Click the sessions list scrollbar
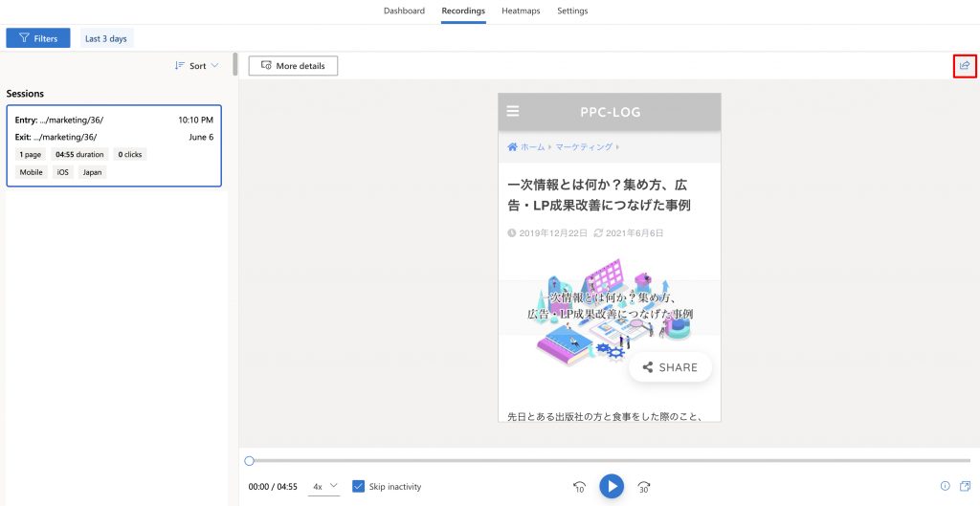 click(x=235, y=64)
